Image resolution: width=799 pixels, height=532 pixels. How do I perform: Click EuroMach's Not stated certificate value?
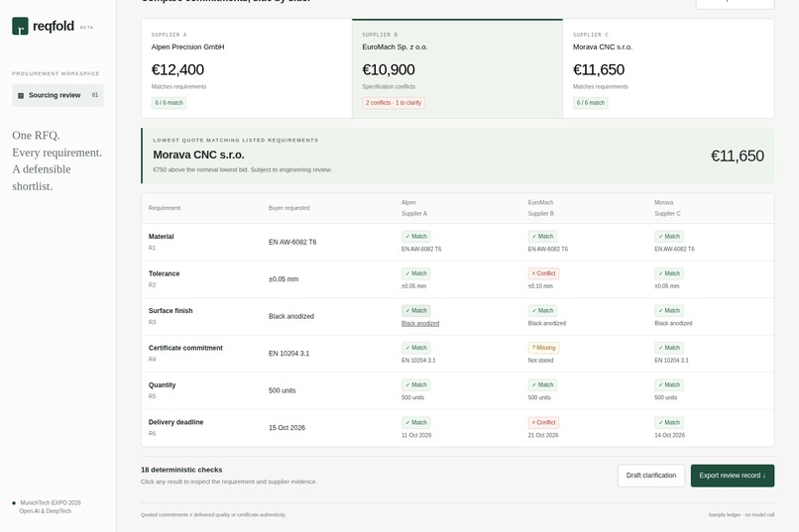540,361
